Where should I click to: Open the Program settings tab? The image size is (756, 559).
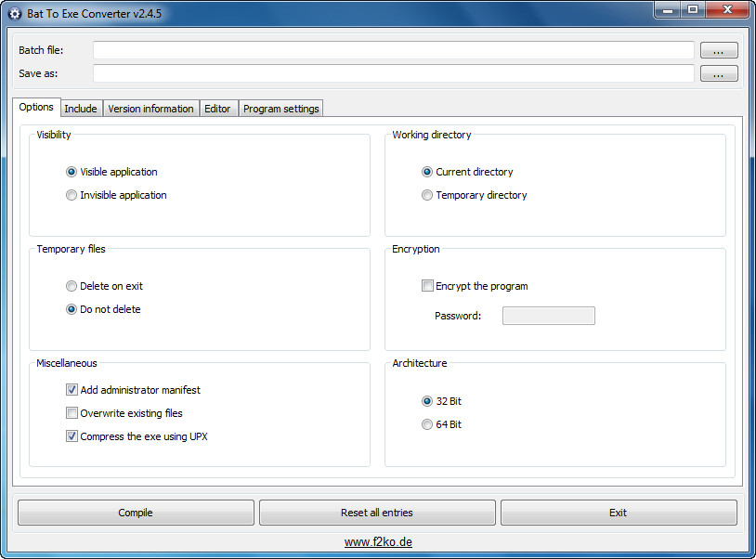(x=281, y=109)
